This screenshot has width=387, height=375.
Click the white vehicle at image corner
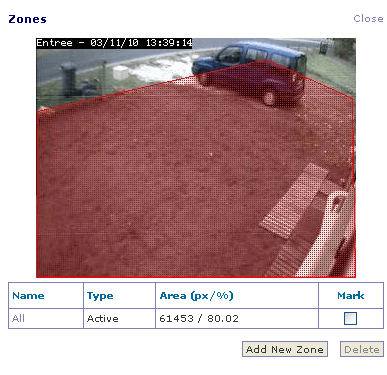[330, 233]
